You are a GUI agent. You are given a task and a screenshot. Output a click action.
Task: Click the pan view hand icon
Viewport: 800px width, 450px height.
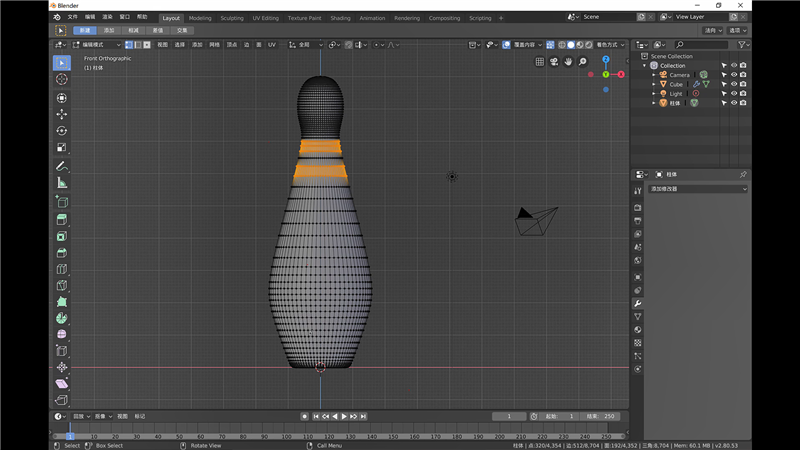tap(568, 62)
